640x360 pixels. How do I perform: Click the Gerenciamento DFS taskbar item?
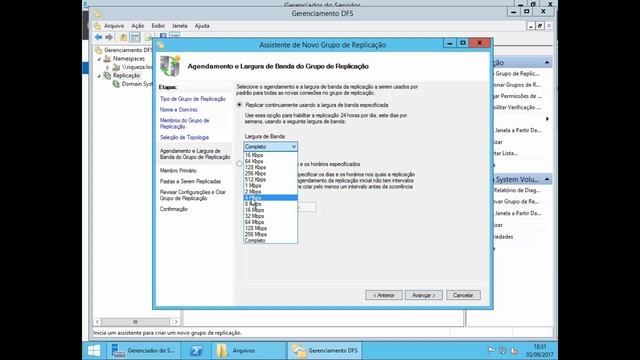tap(324, 351)
